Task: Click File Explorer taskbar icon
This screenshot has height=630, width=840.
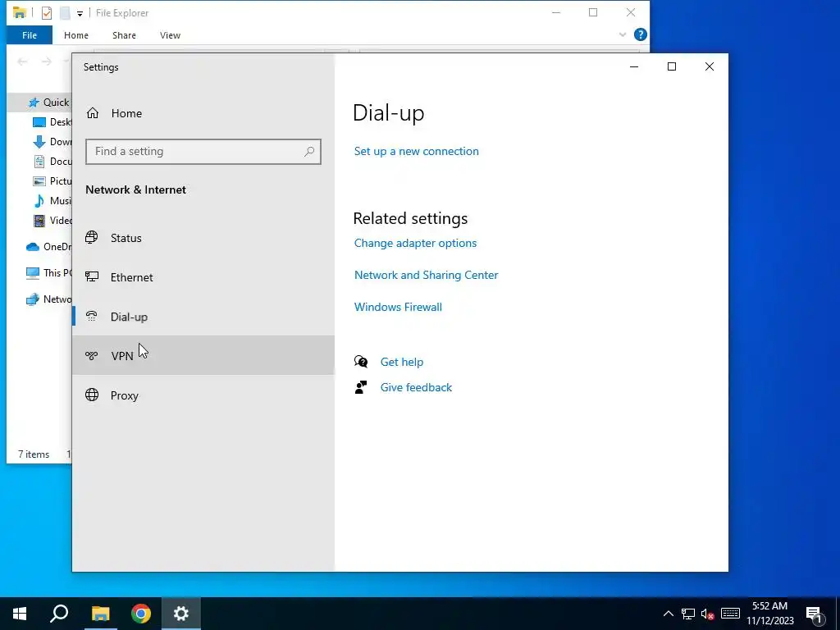Action: point(100,614)
